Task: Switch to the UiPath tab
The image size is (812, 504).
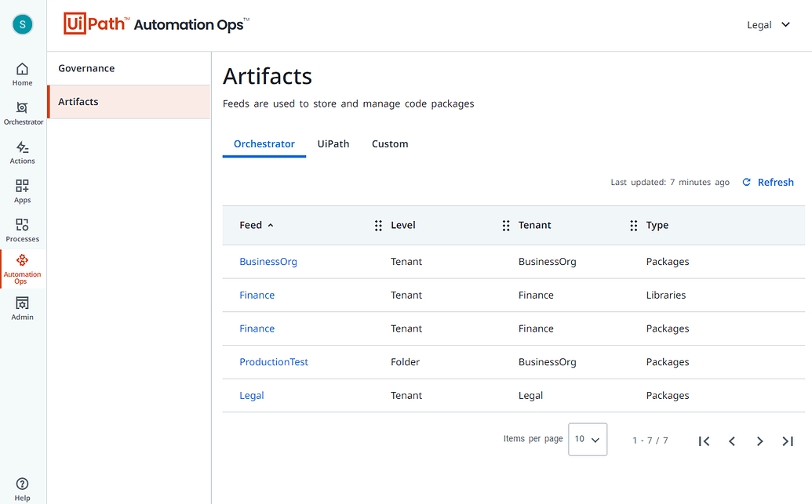Action: click(x=333, y=144)
